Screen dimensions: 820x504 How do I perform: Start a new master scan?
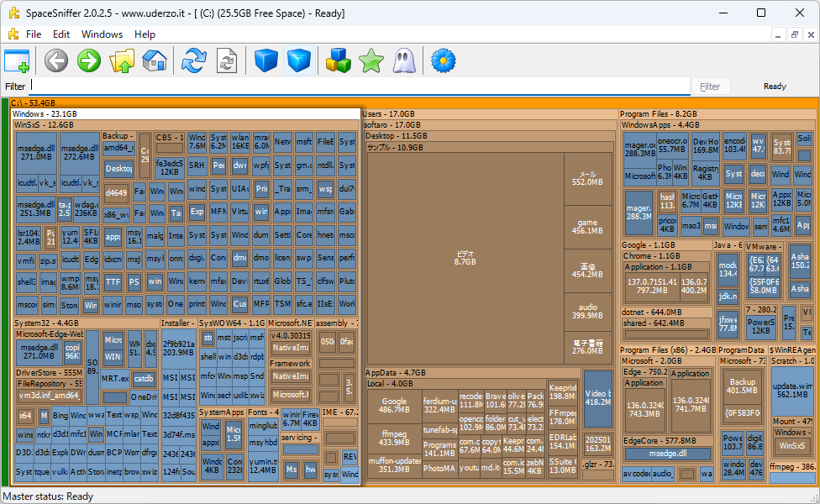tap(193, 60)
